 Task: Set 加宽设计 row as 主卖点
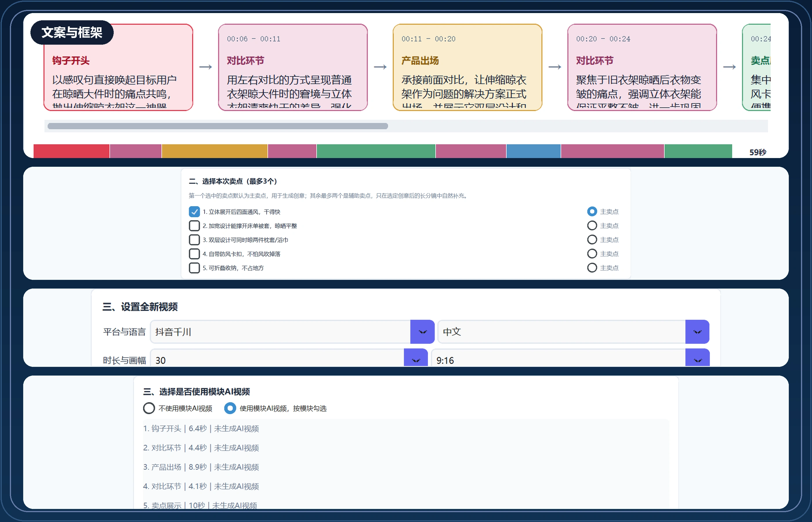click(592, 225)
